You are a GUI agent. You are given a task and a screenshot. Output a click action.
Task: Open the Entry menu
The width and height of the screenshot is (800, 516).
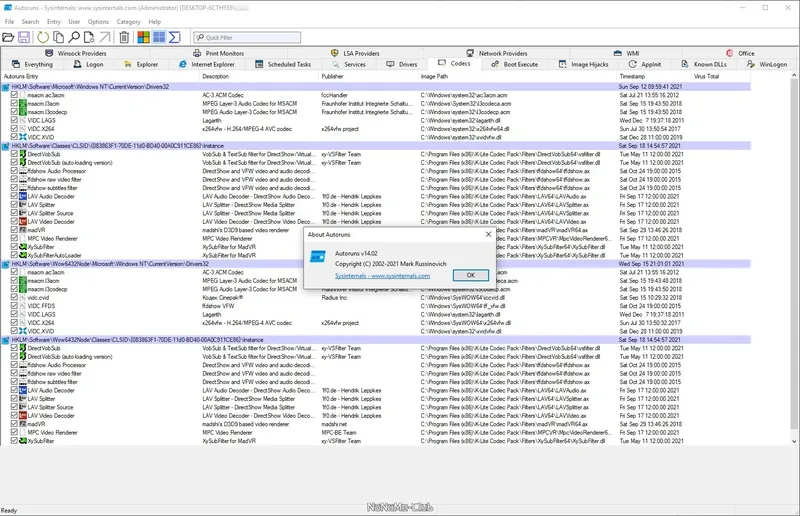(x=54, y=22)
